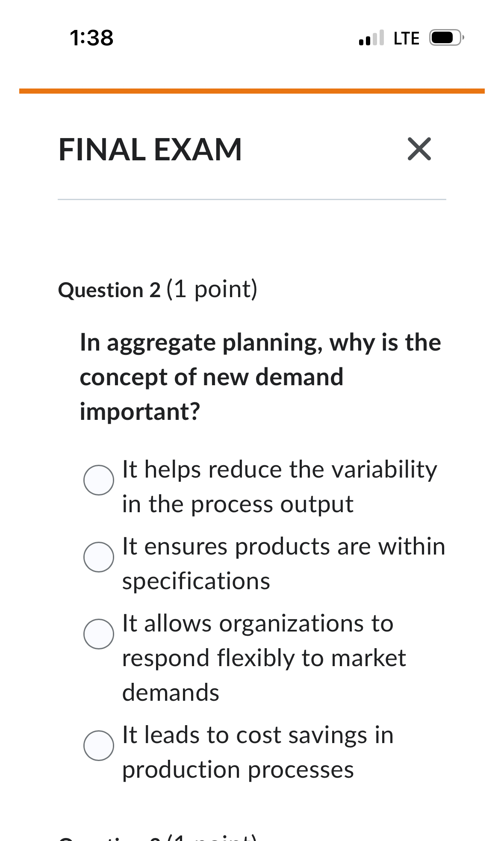Tap the clock showing 1:38
This screenshot has height=841, width=504.
click(92, 38)
